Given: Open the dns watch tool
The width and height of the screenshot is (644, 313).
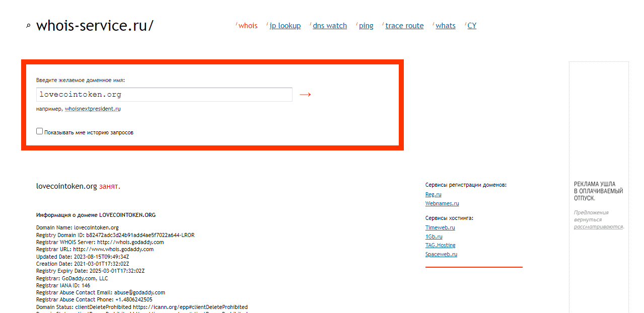Looking at the screenshot, I should point(329,26).
